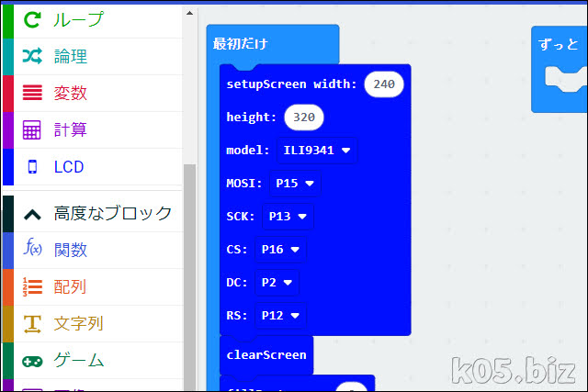Viewport: 588px width, 392px height.
Task: Open the 関数 category
Action: pos(93,250)
